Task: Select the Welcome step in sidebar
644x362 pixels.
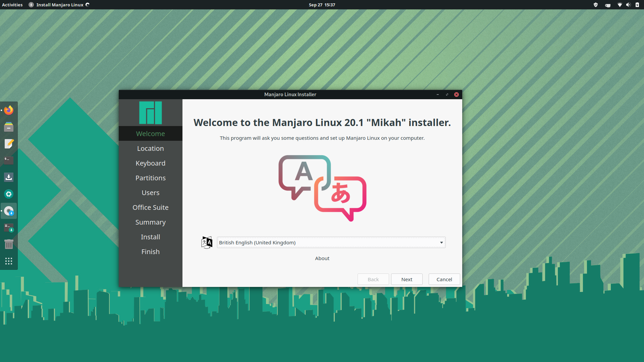Action: (151, 133)
